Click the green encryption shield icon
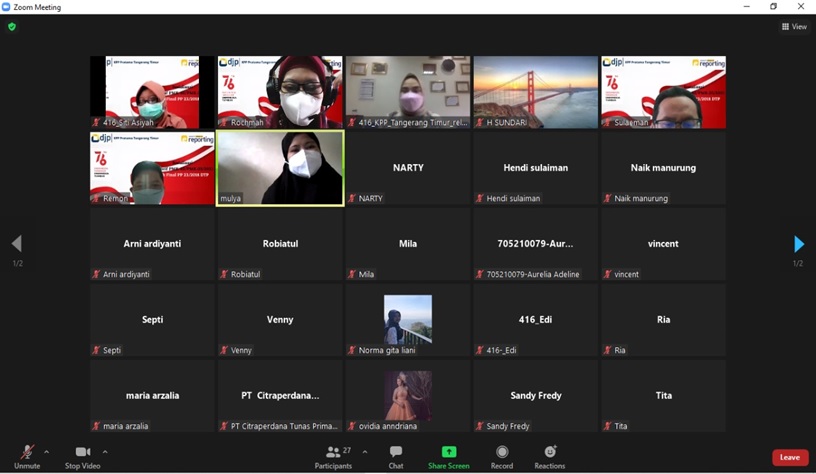 [x=12, y=27]
